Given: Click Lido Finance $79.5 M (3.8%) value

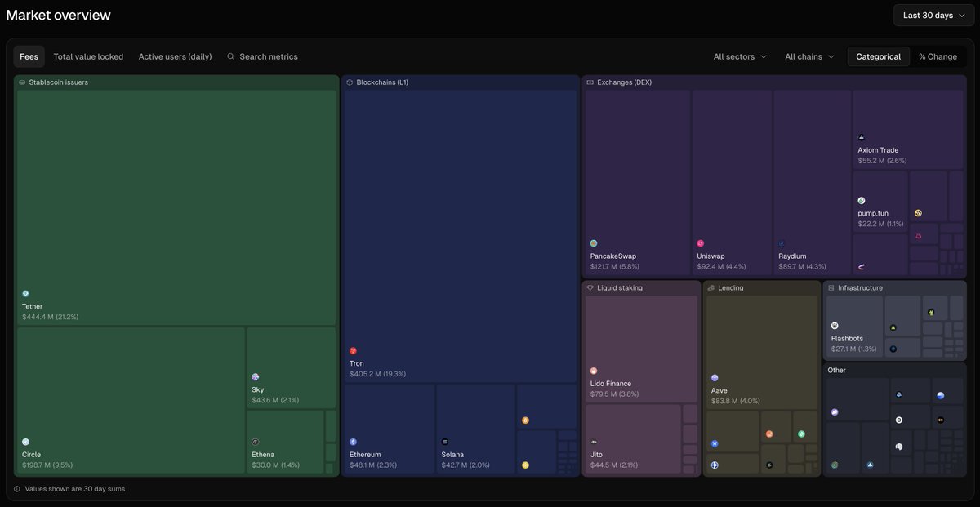Looking at the screenshot, I should (x=614, y=394).
